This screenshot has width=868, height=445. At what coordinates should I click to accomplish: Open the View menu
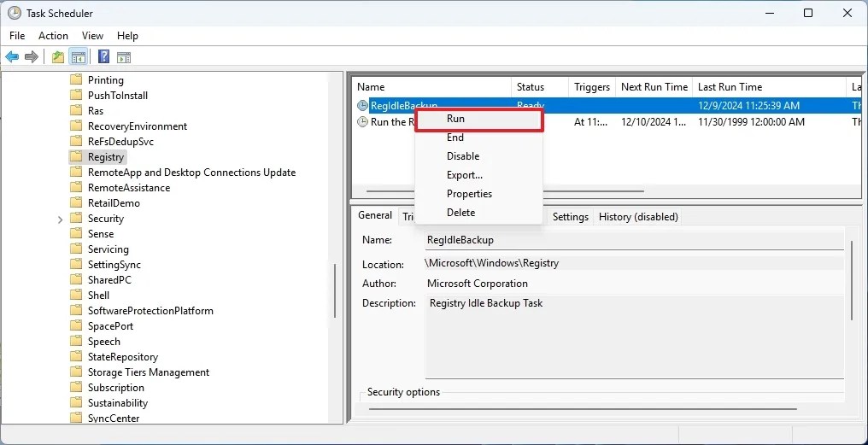click(x=92, y=35)
